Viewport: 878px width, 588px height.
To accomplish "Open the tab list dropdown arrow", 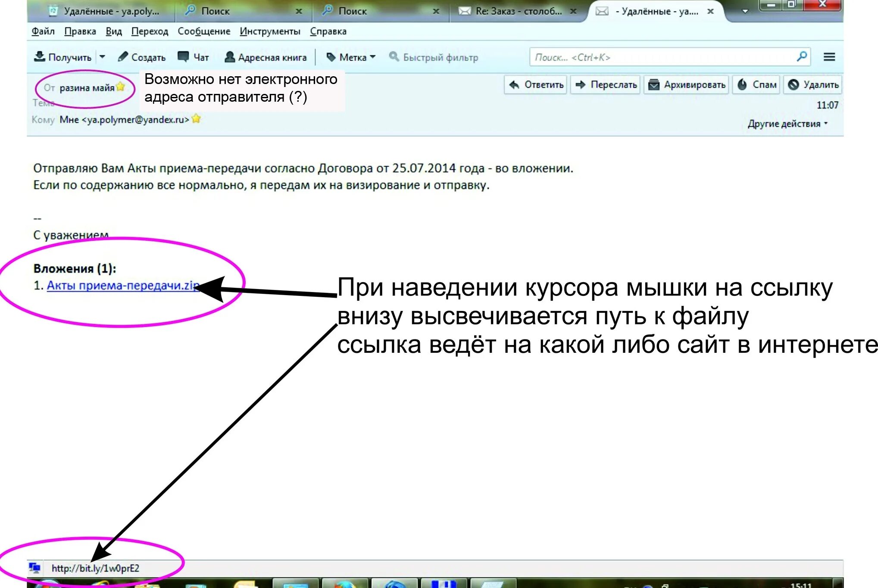I will tap(745, 12).
